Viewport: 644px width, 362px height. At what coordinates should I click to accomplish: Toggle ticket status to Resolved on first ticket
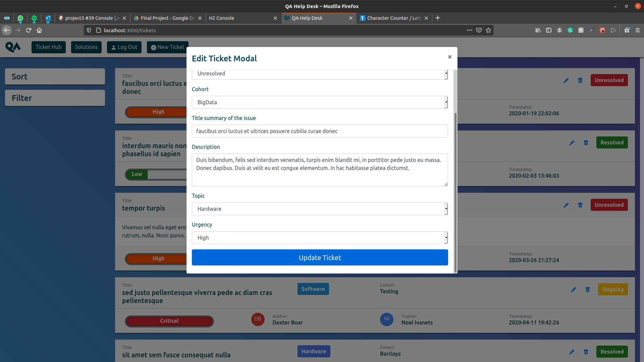tap(609, 80)
